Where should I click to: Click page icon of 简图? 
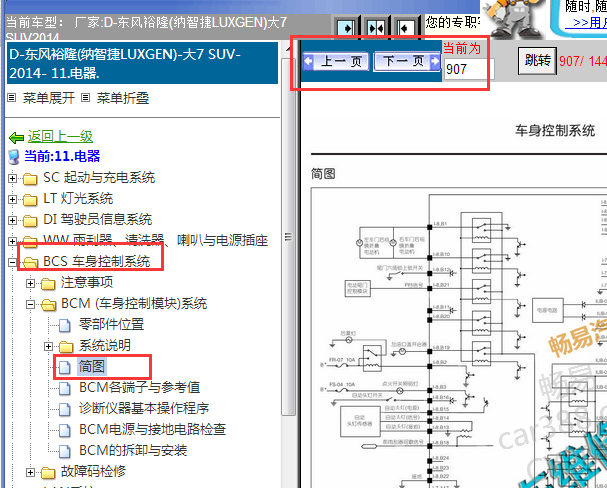point(65,367)
